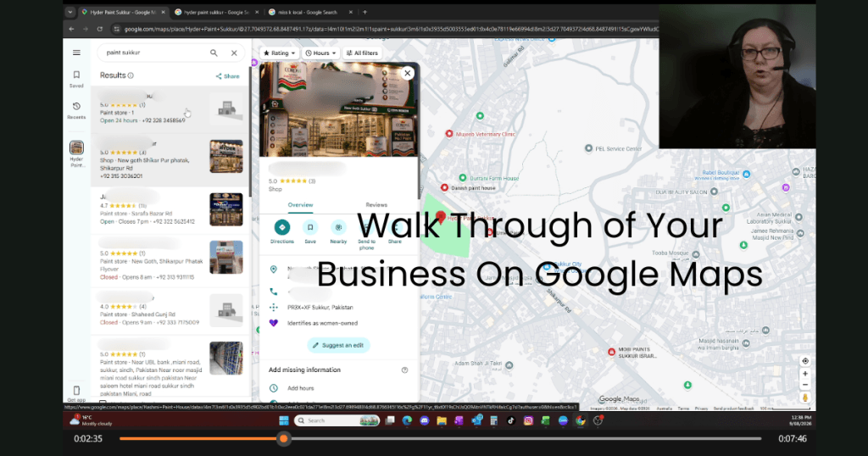
Task: Open a new browser tab with plus
Action: [x=364, y=12]
